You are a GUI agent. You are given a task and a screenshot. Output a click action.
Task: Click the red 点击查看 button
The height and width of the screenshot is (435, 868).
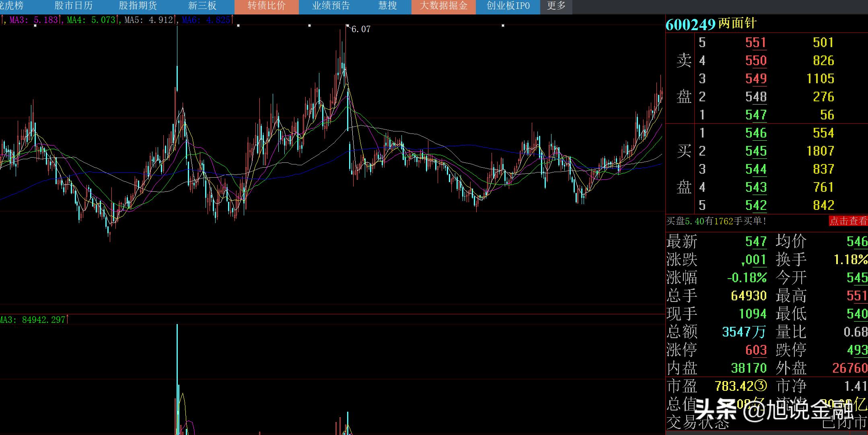(848, 221)
